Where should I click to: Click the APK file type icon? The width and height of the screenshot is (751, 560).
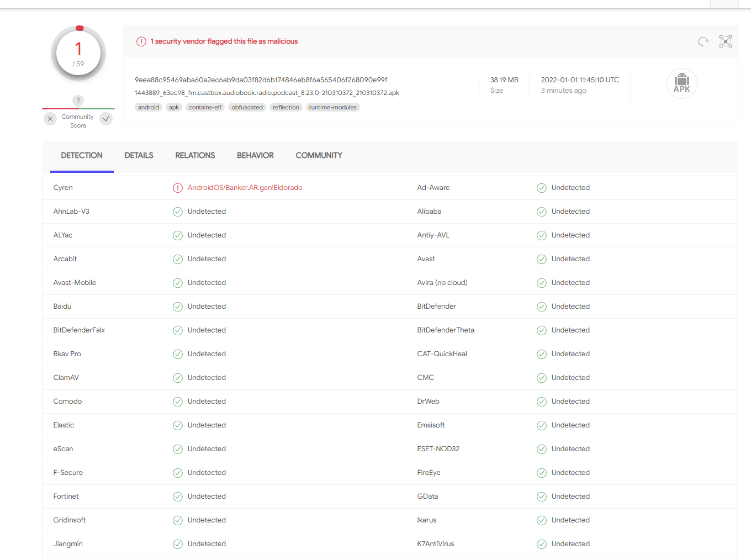681,83
